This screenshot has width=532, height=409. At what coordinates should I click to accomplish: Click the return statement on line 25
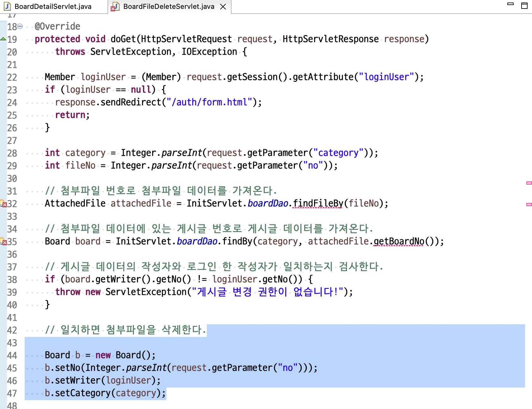coord(72,115)
